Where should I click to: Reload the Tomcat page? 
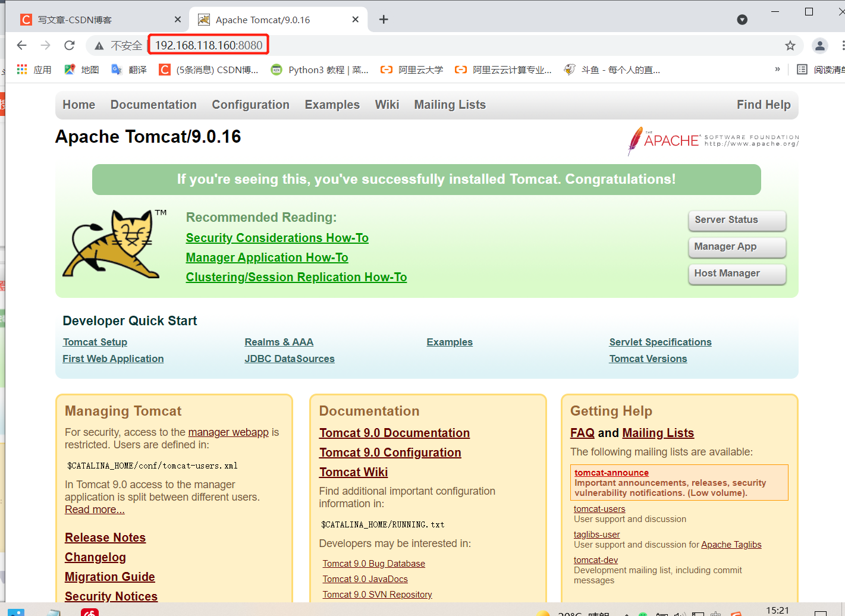click(x=69, y=45)
